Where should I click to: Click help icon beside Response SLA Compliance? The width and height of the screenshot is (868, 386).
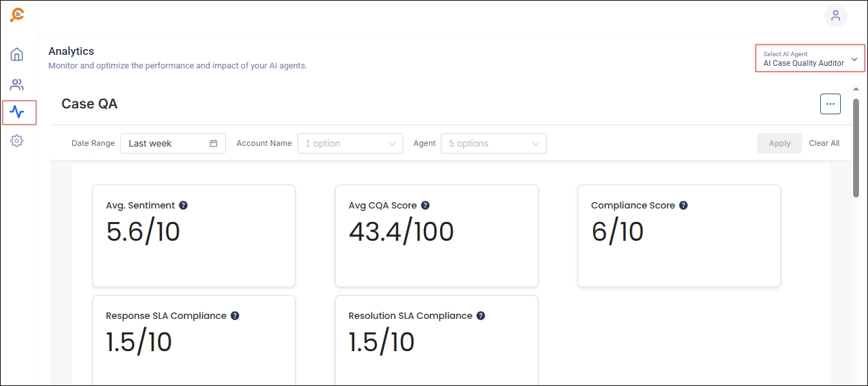(235, 316)
